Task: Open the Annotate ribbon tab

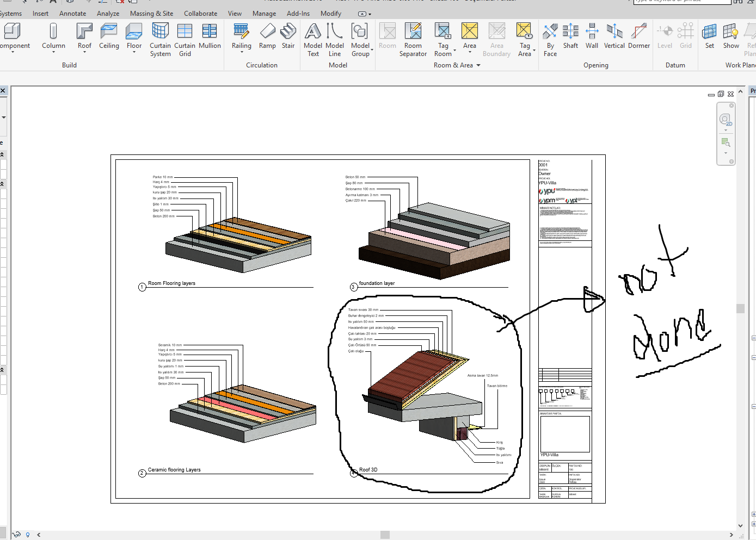Action: pyautogui.click(x=72, y=14)
